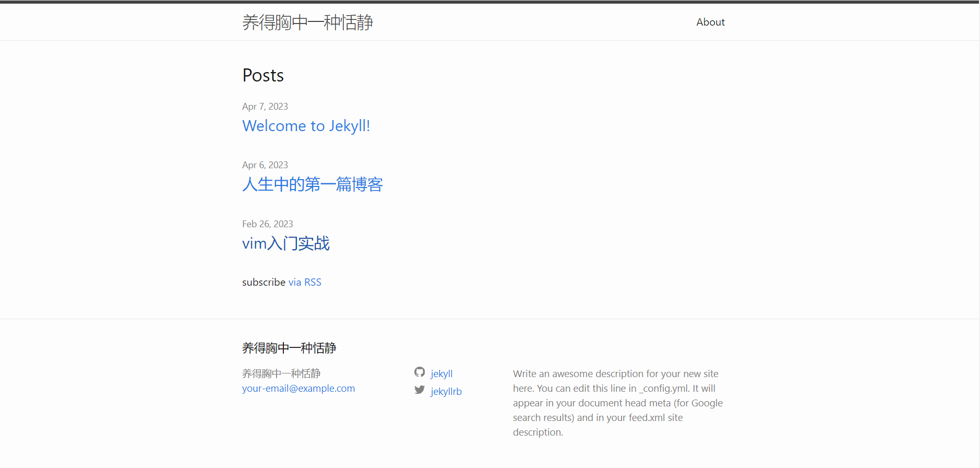Go to site home via header title
The width and height of the screenshot is (980, 468).
pyautogui.click(x=307, y=22)
